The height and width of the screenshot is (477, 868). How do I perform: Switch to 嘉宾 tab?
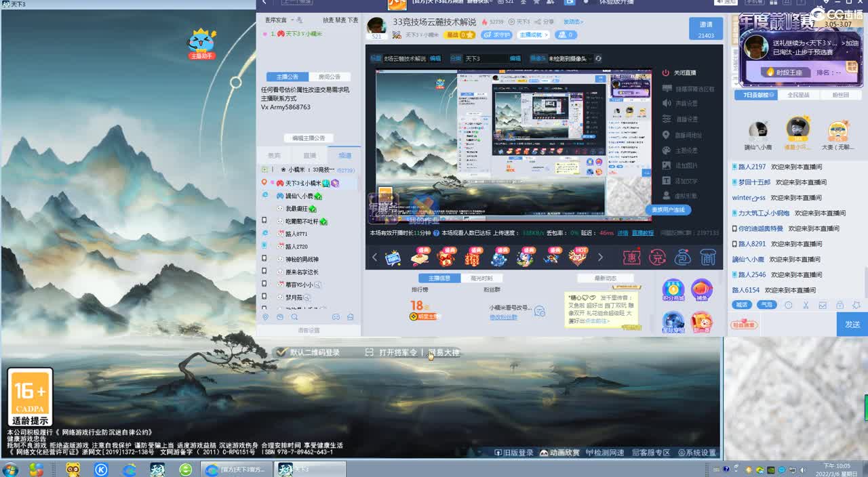[274, 156]
